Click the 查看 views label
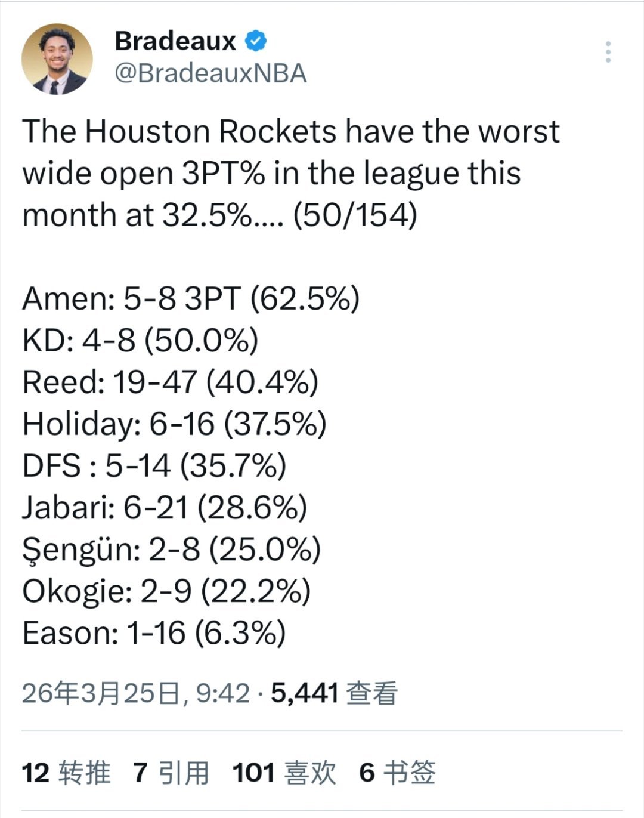 373,692
